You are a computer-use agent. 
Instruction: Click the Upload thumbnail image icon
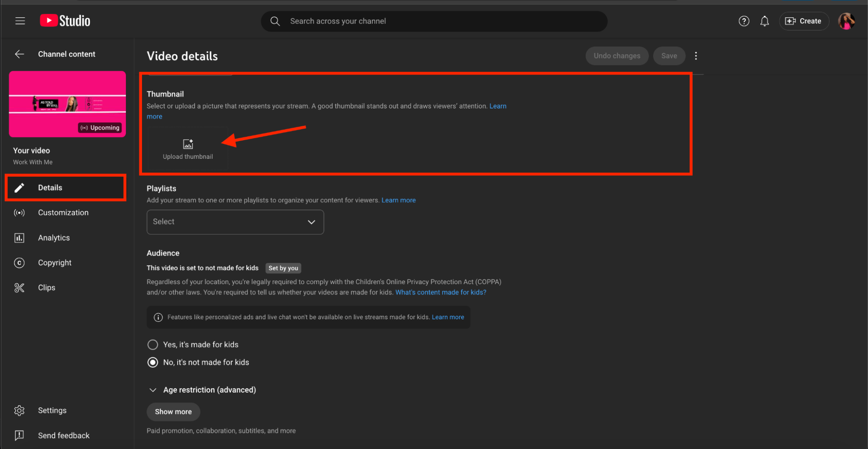click(188, 144)
